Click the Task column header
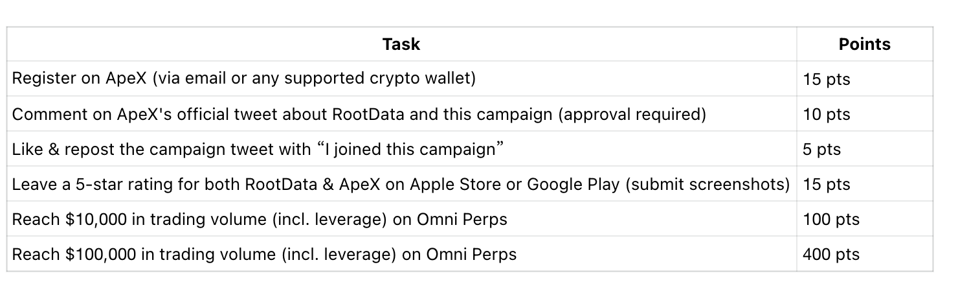The image size is (980, 293). 401,44
